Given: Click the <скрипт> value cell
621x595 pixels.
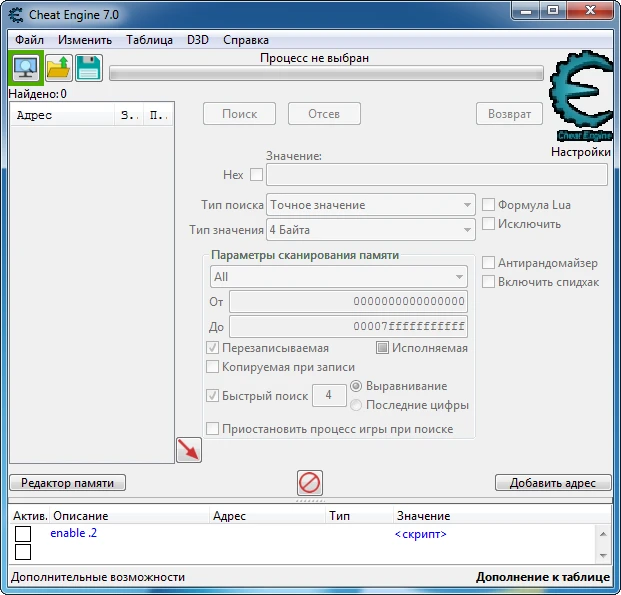Looking at the screenshot, I should point(421,534).
